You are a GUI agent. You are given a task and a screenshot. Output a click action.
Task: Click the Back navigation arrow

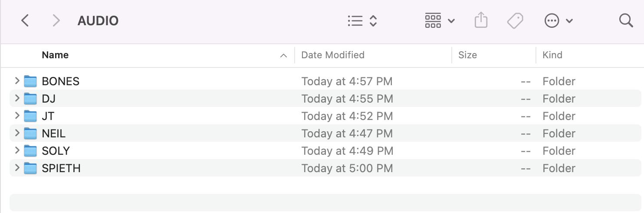pyautogui.click(x=25, y=20)
